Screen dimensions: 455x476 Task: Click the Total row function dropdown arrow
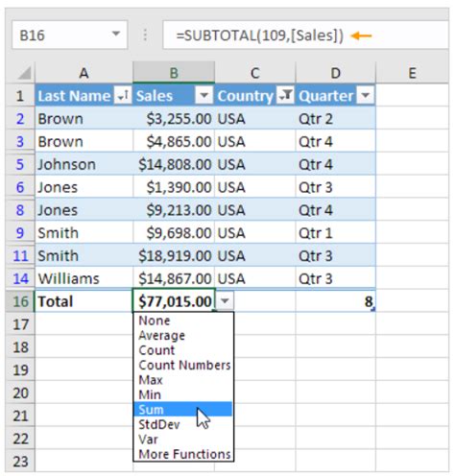225,300
